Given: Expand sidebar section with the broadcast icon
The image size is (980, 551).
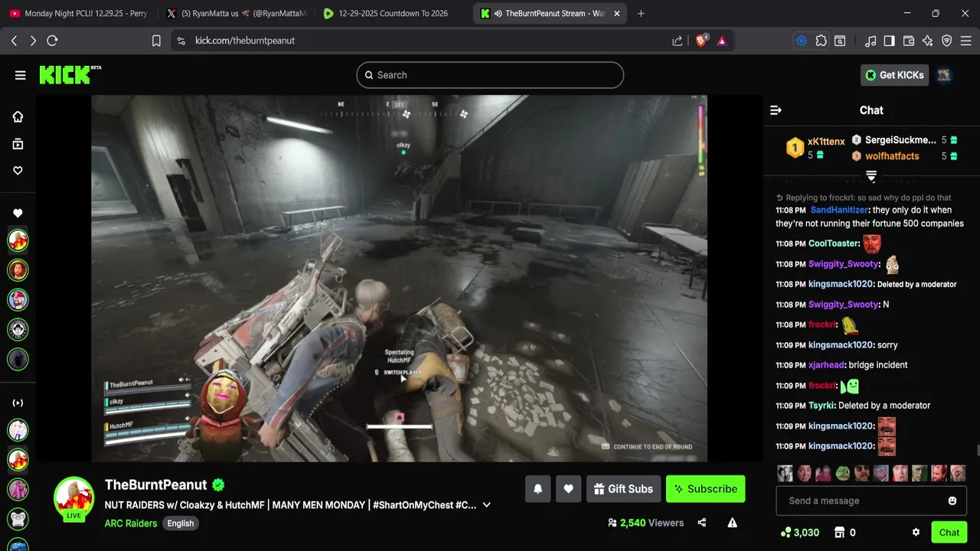Looking at the screenshot, I should (18, 403).
